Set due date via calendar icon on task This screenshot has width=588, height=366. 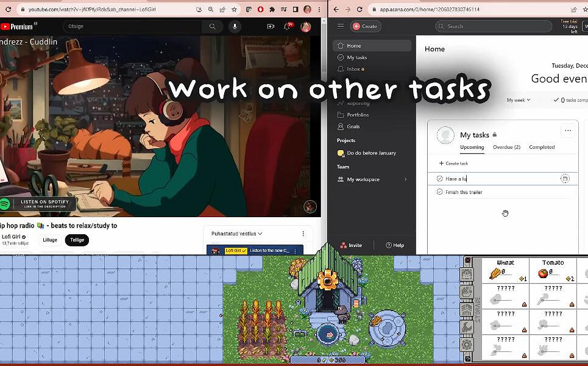coord(565,179)
